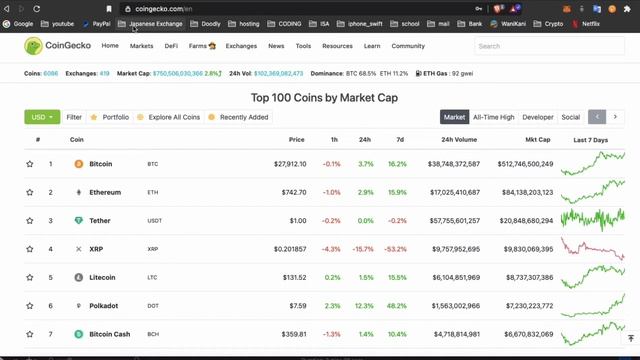The width and height of the screenshot is (640, 360).
Task: Click the Bitcoin Cash coin icon
Action: [79, 334]
